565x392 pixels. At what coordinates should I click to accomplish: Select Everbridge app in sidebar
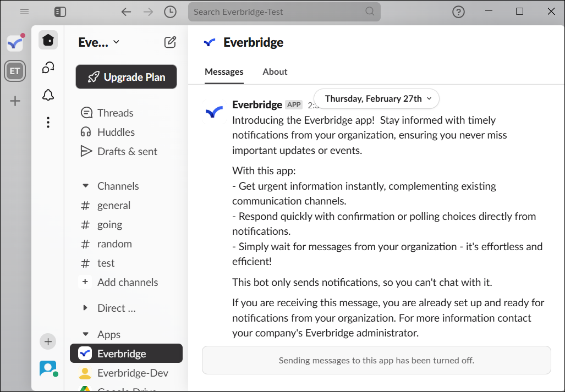126,354
